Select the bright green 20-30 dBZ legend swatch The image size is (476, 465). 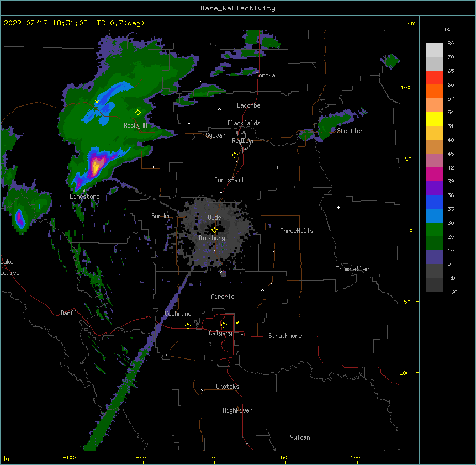tap(434, 230)
